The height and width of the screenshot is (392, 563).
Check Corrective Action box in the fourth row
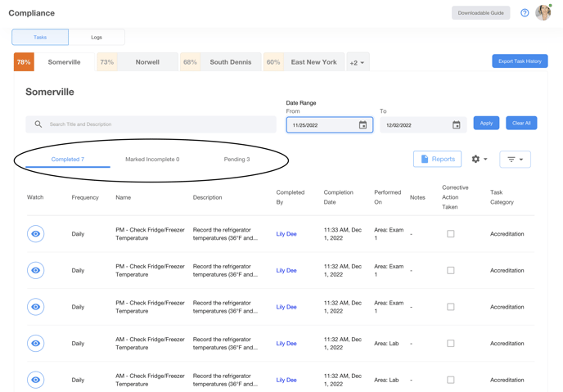[451, 344]
